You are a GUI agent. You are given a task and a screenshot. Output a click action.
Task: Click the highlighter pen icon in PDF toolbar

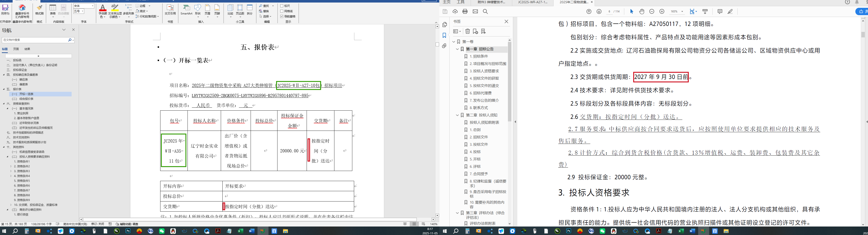point(730,11)
